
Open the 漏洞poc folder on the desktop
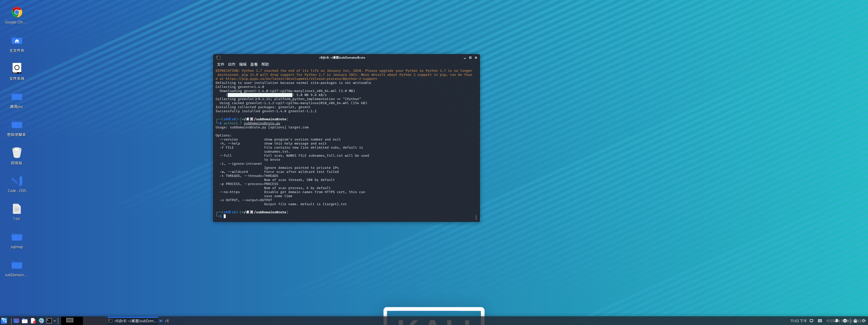pos(16,97)
